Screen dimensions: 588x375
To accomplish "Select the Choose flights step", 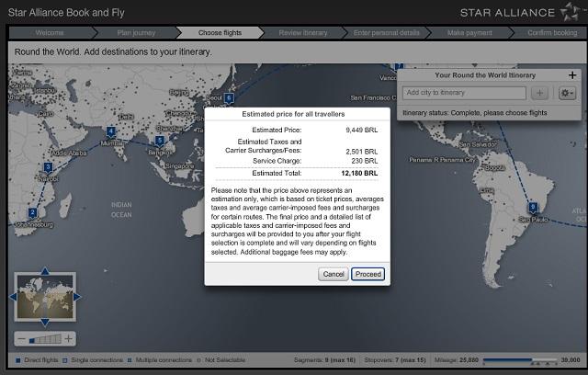I will pyautogui.click(x=220, y=33).
